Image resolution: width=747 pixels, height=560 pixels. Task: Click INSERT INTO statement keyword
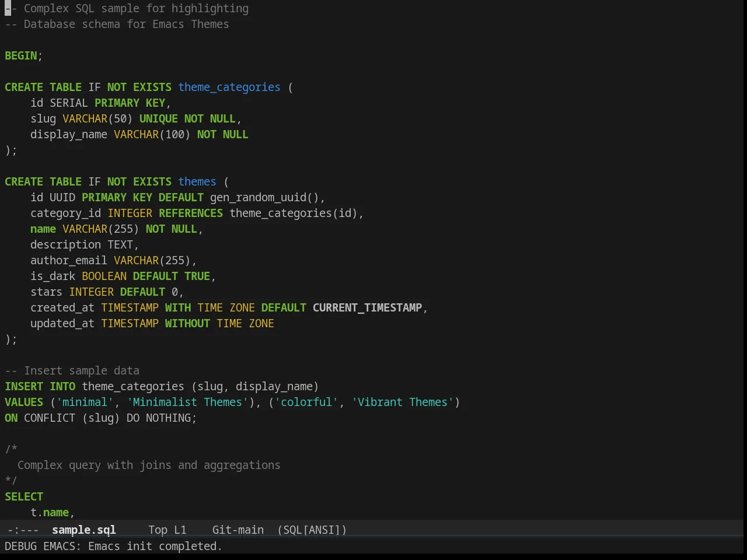click(x=40, y=386)
